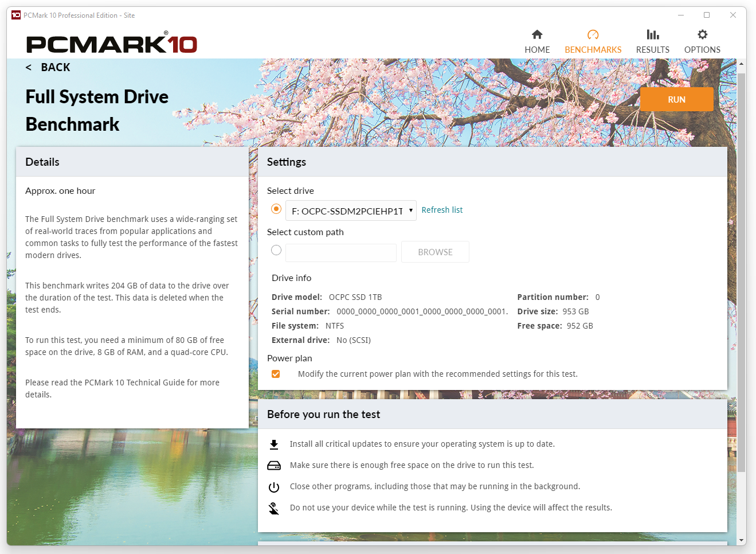Click the 'Before you run the test' heading
The height and width of the screenshot is (554, 756).
tap(323, 415)
